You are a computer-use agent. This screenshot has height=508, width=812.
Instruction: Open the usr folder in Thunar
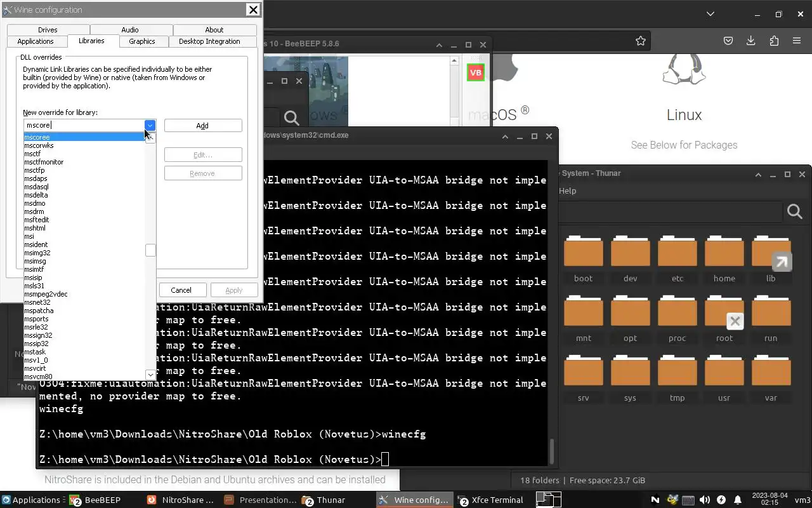pos(724,378)
